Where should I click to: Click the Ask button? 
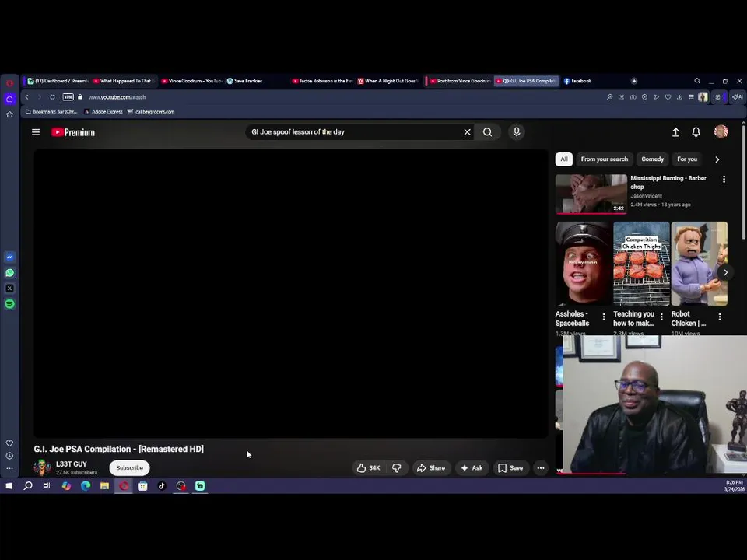pyautogui.click(x=472, y=468)
